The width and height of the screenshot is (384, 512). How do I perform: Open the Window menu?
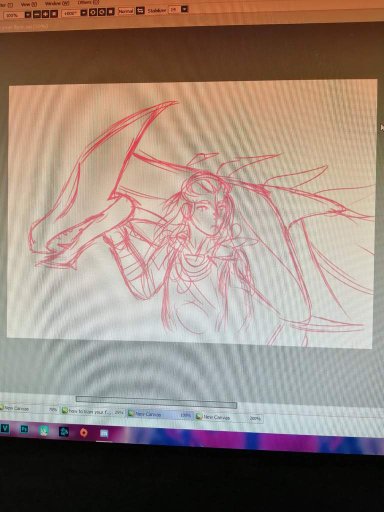pos(57,3)
